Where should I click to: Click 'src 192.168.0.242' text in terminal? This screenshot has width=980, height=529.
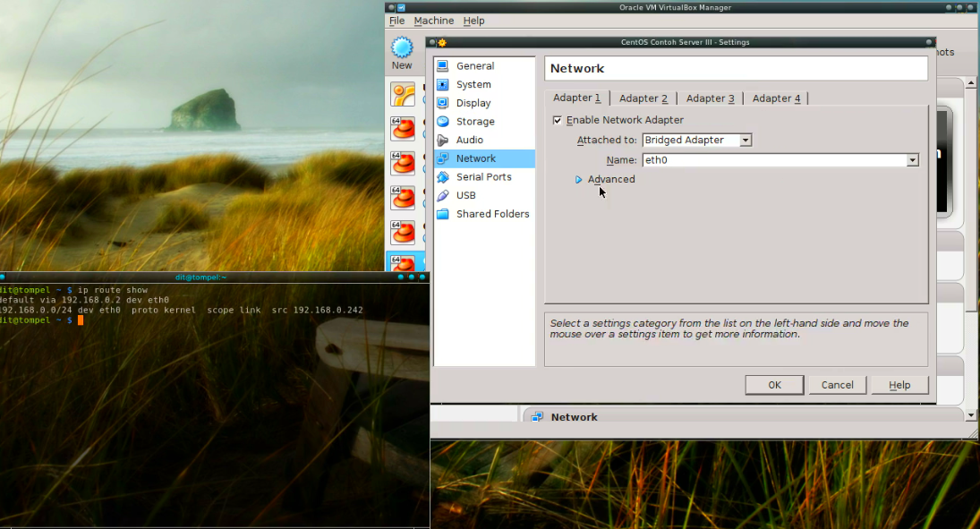[x=317, y=310]
